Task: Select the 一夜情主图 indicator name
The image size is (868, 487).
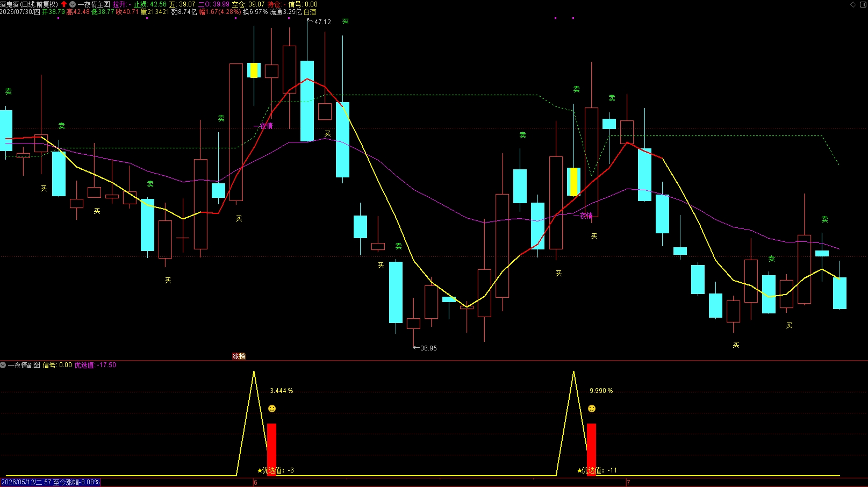Action: tap(94, 4)
